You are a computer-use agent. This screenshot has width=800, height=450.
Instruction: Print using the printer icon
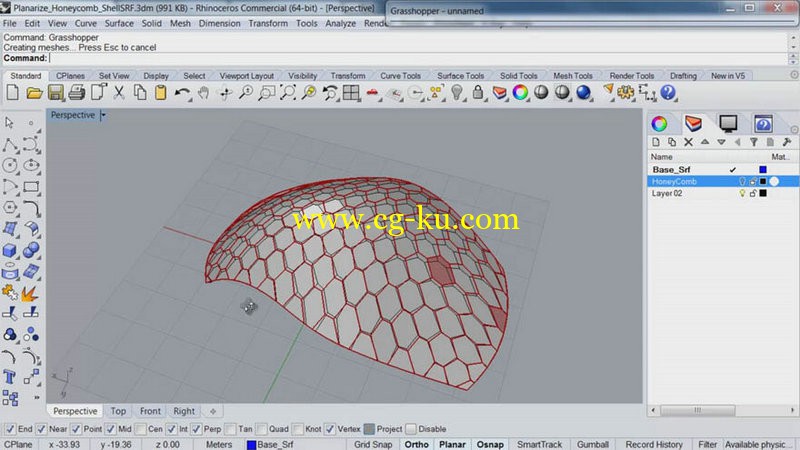click(77, 93)
